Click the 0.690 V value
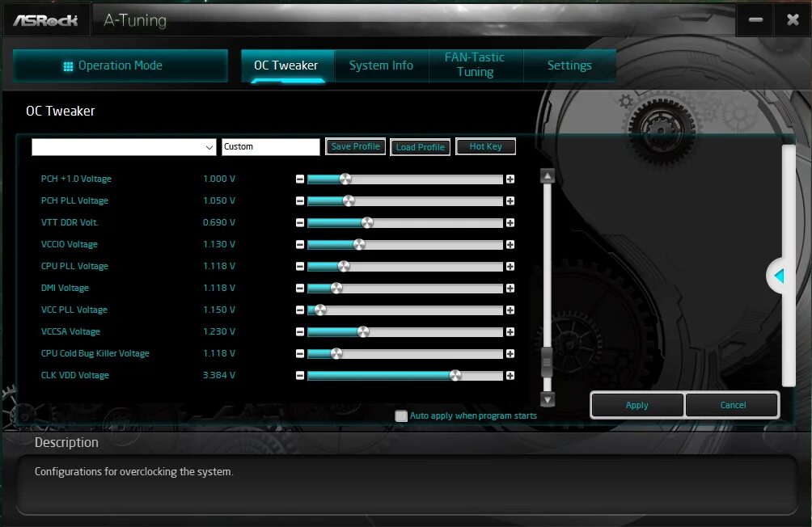 click(x=218, y=222)
